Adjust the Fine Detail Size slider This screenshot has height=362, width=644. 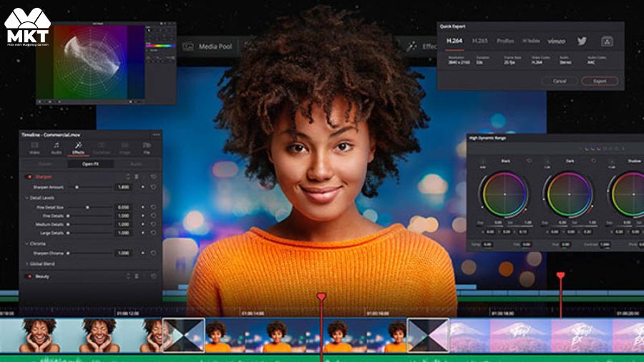click(x=90, y=207)
